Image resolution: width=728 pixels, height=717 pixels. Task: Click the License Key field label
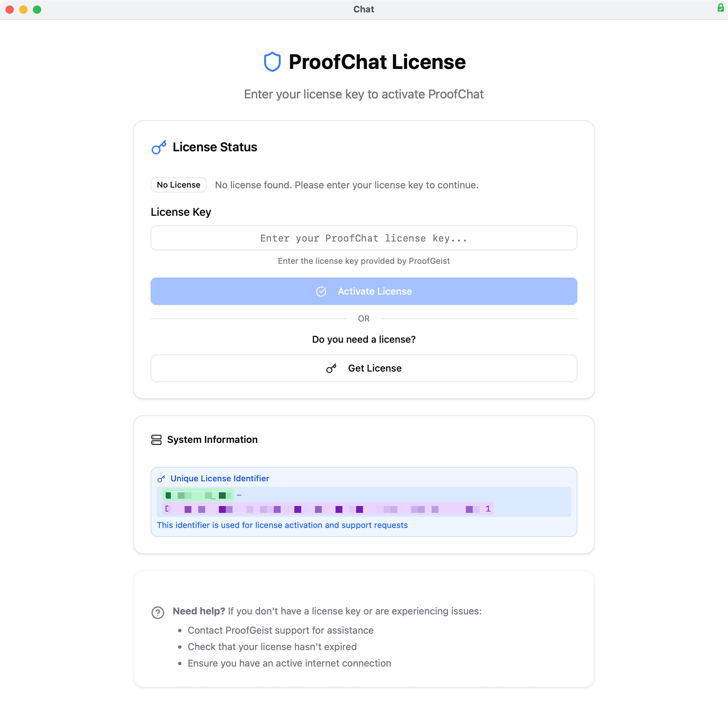coord(181,212)
